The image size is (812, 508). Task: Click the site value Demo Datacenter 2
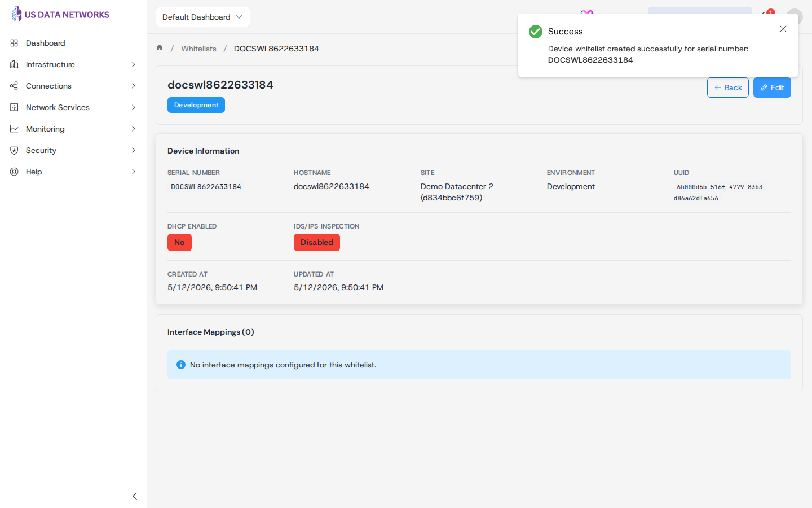(457, 192)
